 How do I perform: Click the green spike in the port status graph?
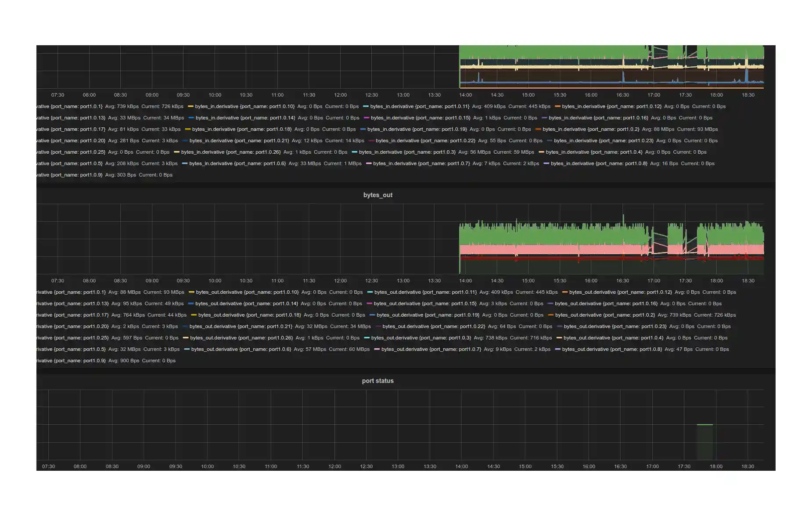pyautogui.click(x=705, y=425)
